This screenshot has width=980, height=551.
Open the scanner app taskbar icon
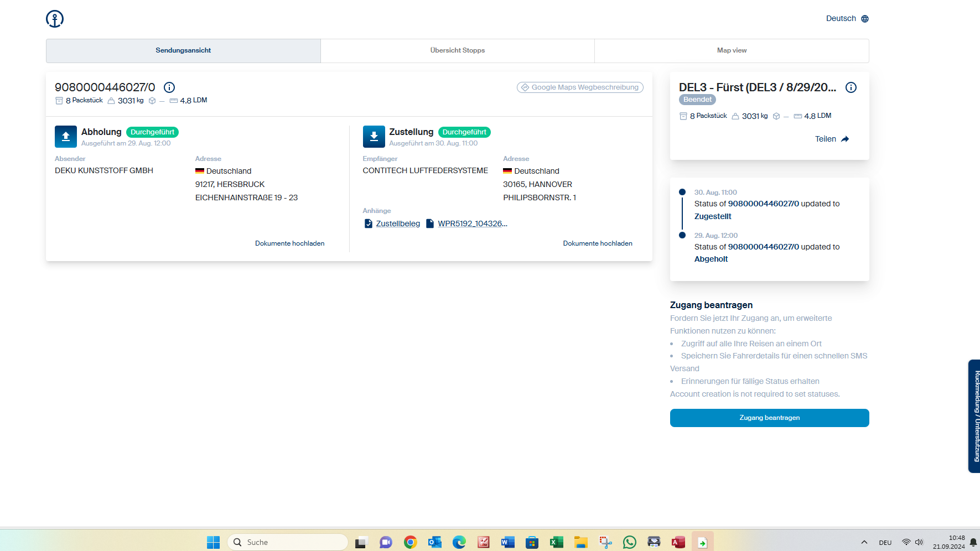click(654, 542)
